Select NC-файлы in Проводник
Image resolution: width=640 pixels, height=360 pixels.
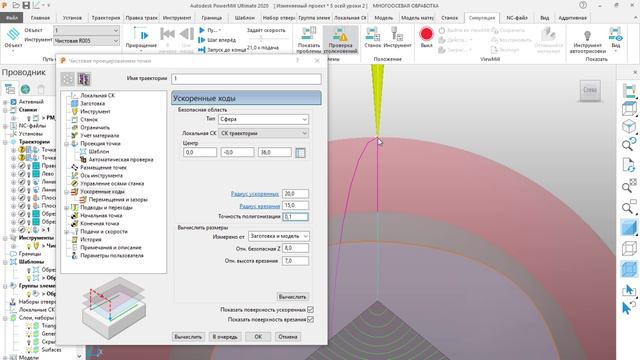click(x=32, y=126)
